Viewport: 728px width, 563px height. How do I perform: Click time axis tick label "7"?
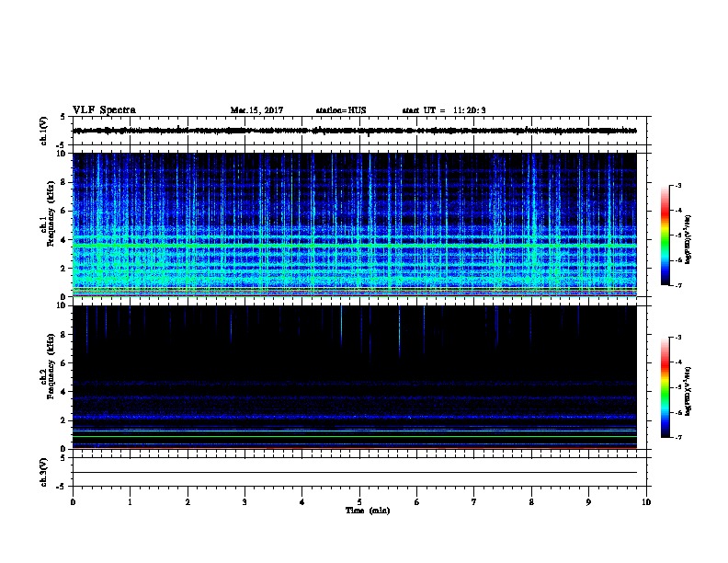click(474, 502)
